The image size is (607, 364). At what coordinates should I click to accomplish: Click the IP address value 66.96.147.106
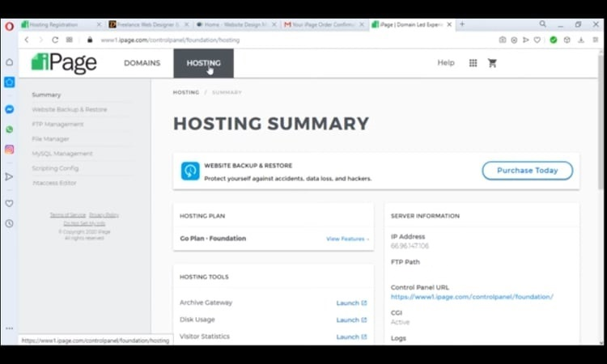click(x=410, y=246)
